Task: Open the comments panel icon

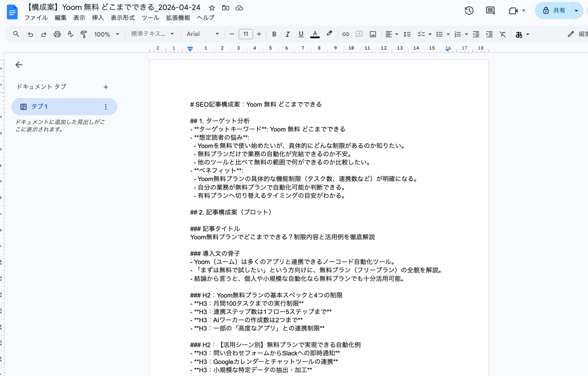Action: point(490,11)
